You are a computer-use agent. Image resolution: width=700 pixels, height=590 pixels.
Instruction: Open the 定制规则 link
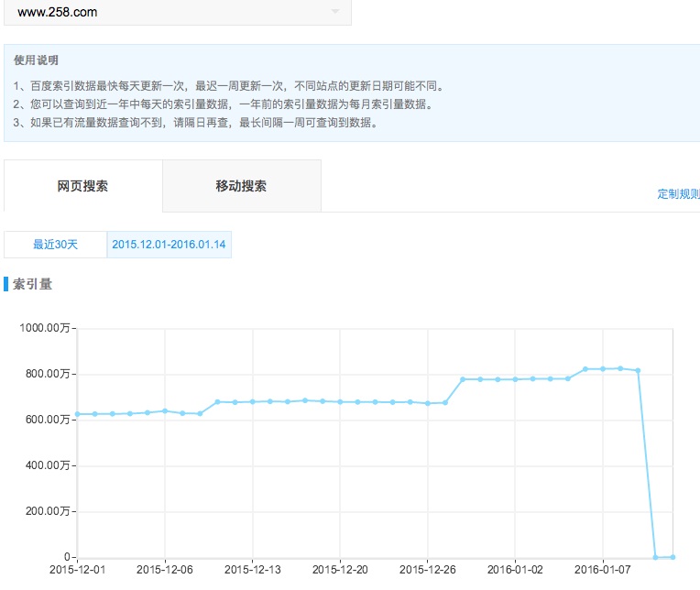pyautogui.click(x=678, y=194)
